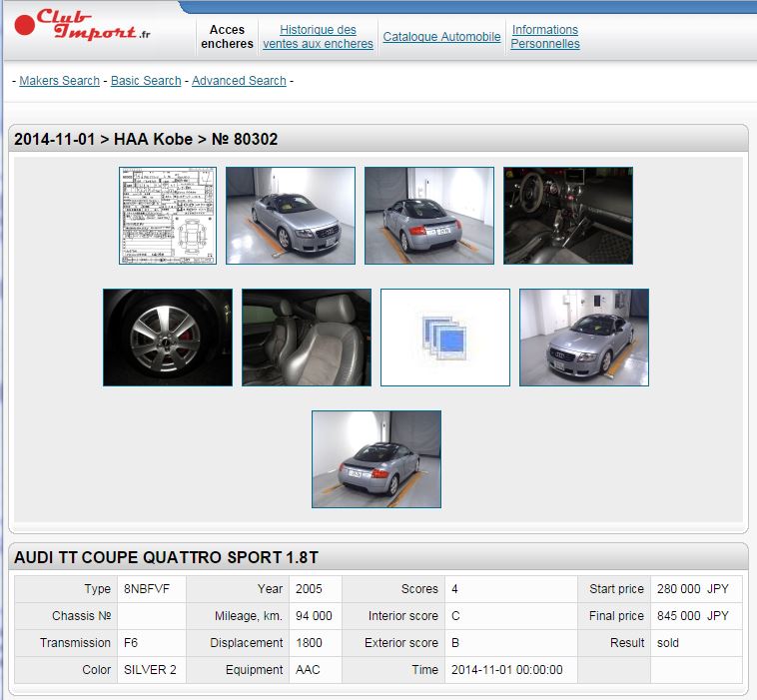Open the Makers Search link

[x=59, y=81]
